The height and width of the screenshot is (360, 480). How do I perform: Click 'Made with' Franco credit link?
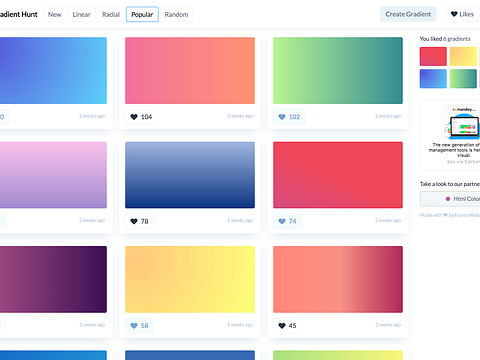450,215
